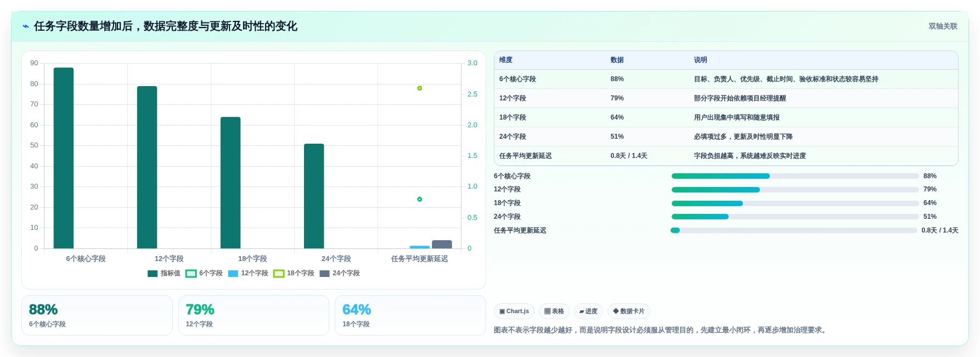Click the 6个核心字段 progress bar
This screenshot has width=980, height=357.
pyautogui.click(x=795, y=176)
